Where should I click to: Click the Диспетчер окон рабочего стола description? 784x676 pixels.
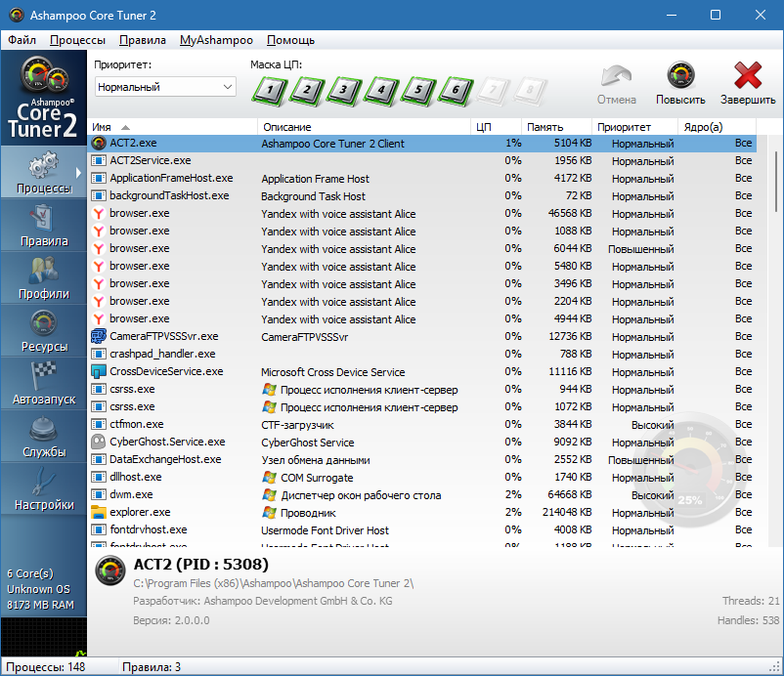point(361,495)
